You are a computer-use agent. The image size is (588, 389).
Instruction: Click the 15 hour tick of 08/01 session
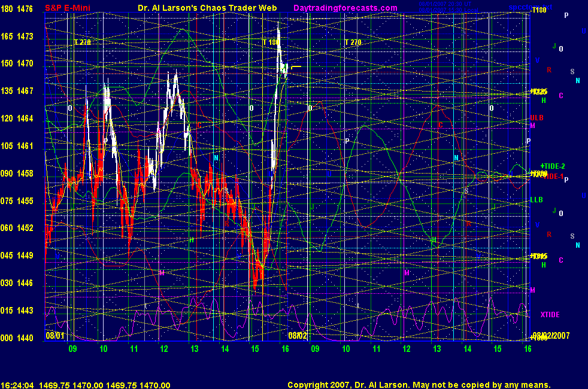coord(254,349)
